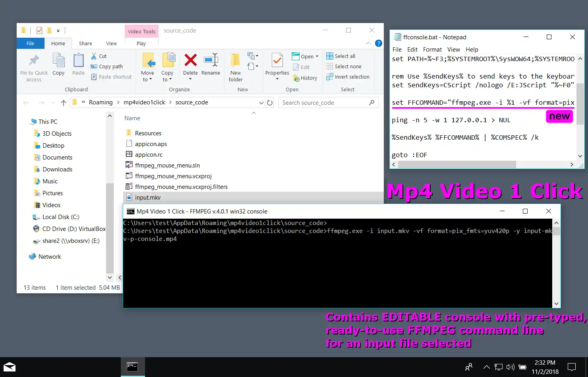Go up one folder level arrow
Image resolution: width=588 pixels, height=377 pixels.
pos(64,103)
